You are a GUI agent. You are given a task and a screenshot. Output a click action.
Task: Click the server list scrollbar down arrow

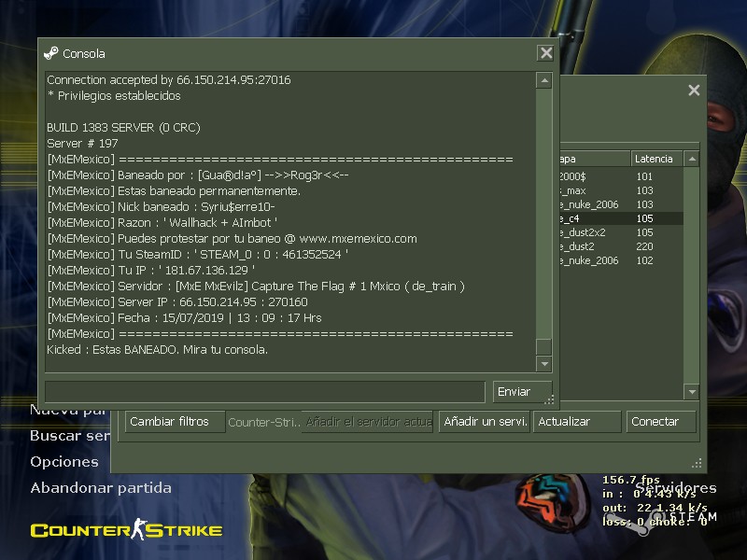(x=692, y=392)
